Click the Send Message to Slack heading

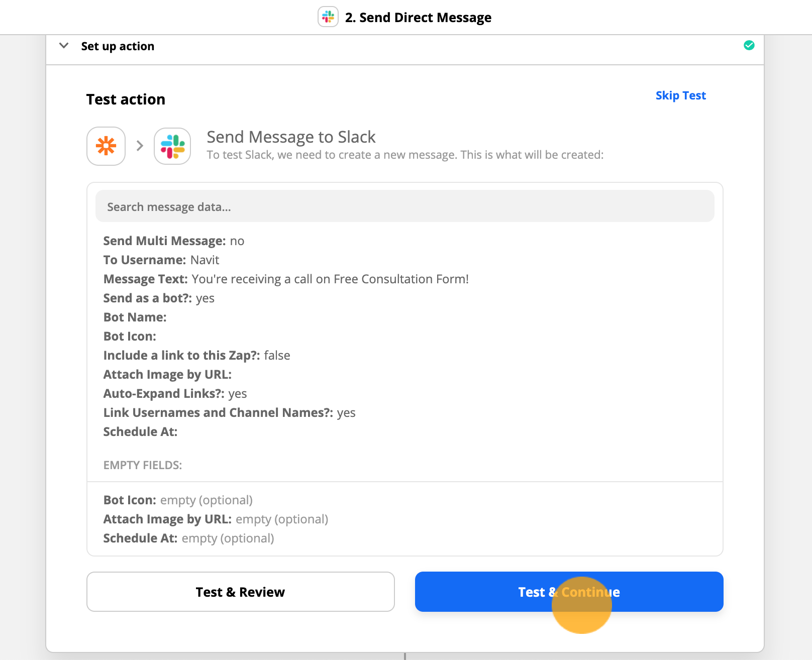click(x=291, y=137)
